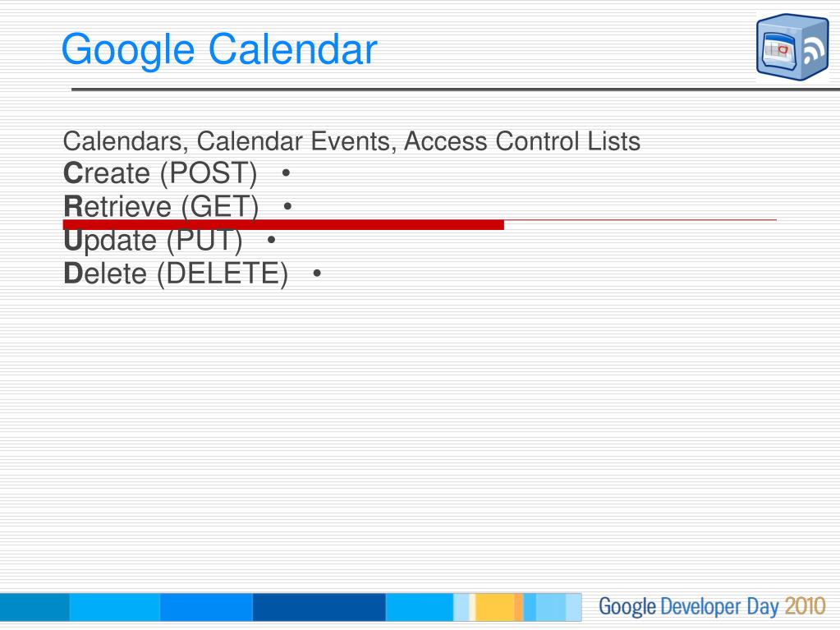Select the Update (PUT) line

(153, 241)
